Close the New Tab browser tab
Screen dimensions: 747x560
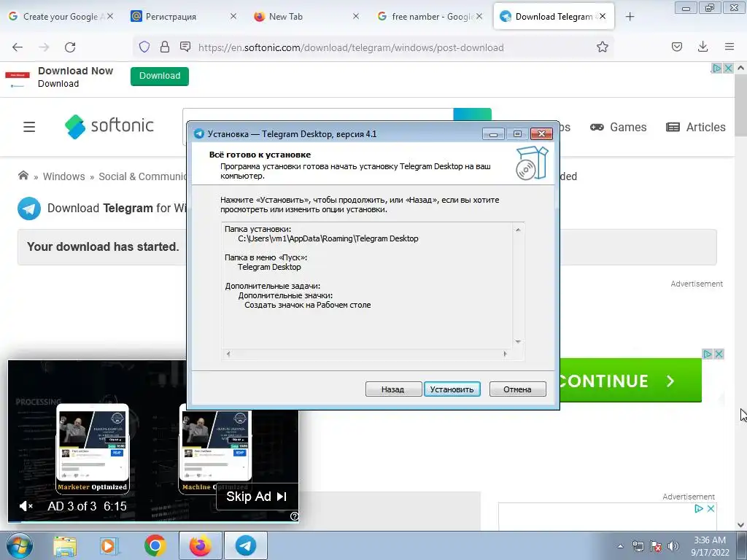click(356, 16)
